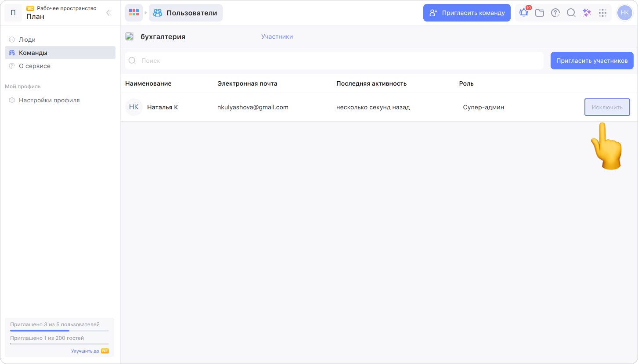Open the apps grid icon

(602, 13)
